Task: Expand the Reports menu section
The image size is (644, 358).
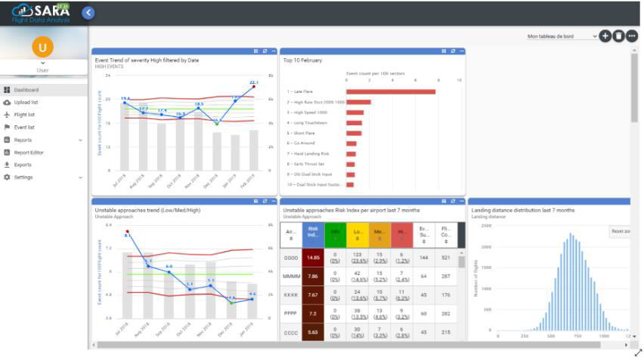Action: pos(80,140)
